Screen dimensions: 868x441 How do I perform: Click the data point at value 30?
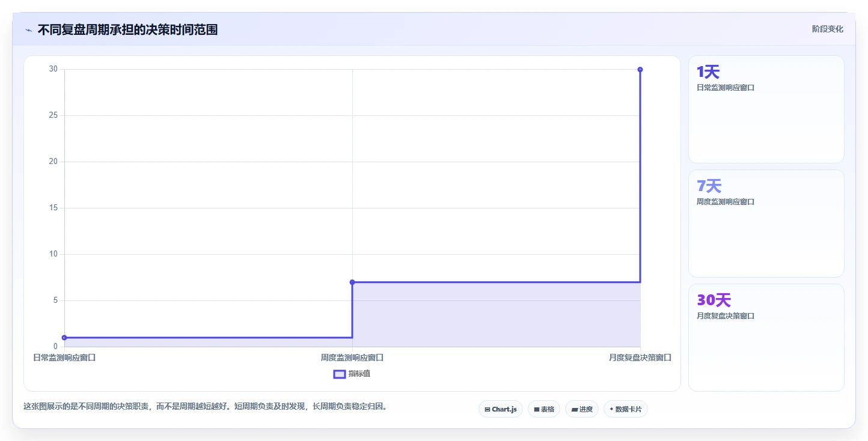[x=640, y=69]
